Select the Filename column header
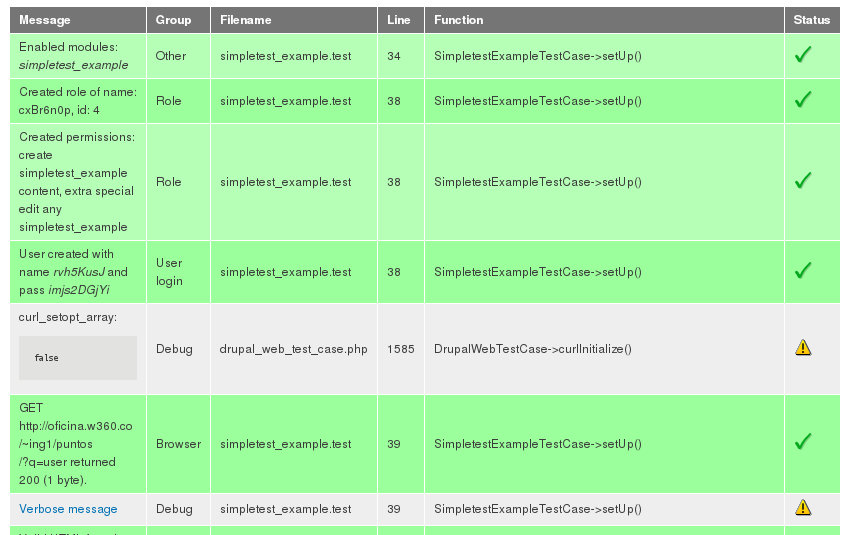Image resolution: width=847 pixels, height=535 pixels. point(246,20)
